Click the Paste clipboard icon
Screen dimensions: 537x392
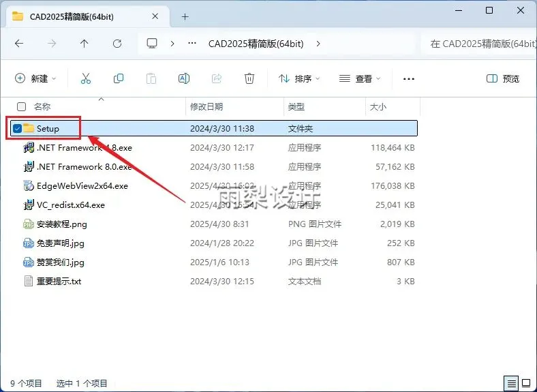pyautogui.click(x=151, y=78)
